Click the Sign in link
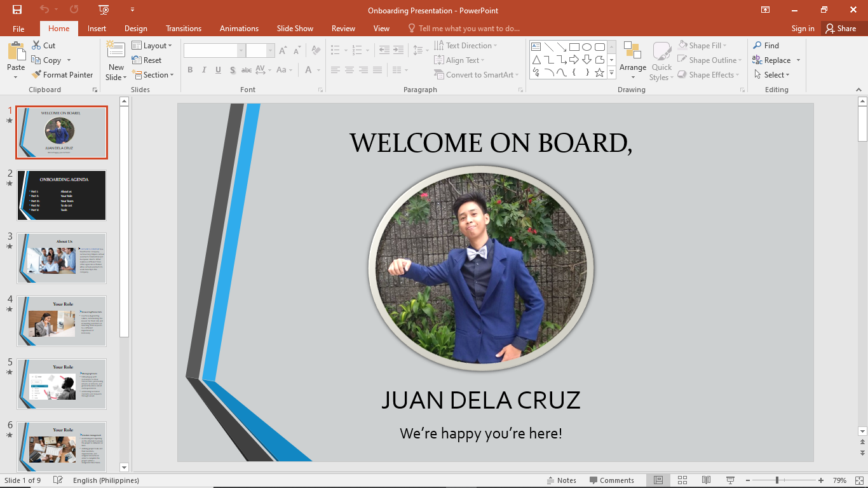 (x=803, y=29)
